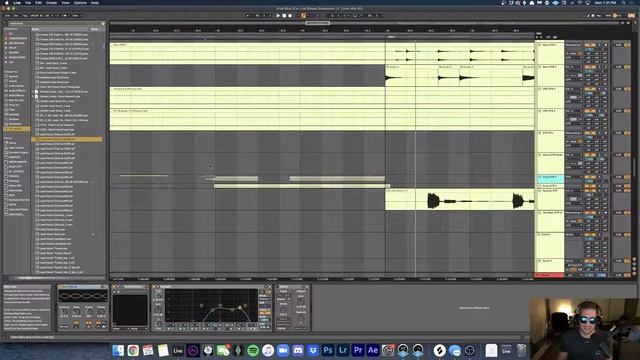Open the Options menu
This screenshot has height=360, width=640.
[x=80, y=2]
